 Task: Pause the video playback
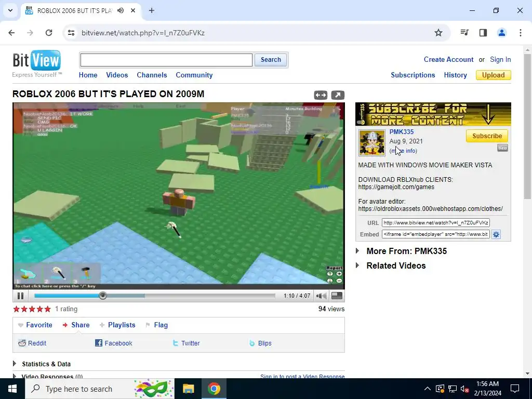point(20,296)
